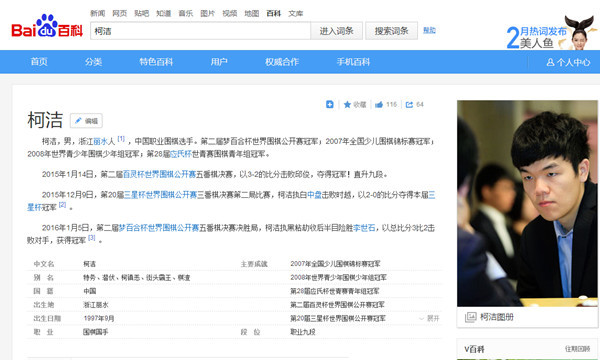Open the 网页 top link
The image size is (600, 360).
[x=119, y=13]
